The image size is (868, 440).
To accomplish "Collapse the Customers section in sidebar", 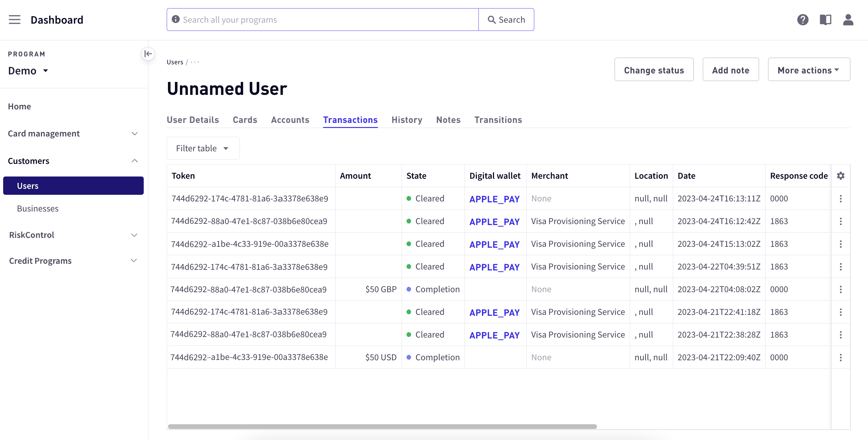I will [135, 161].
